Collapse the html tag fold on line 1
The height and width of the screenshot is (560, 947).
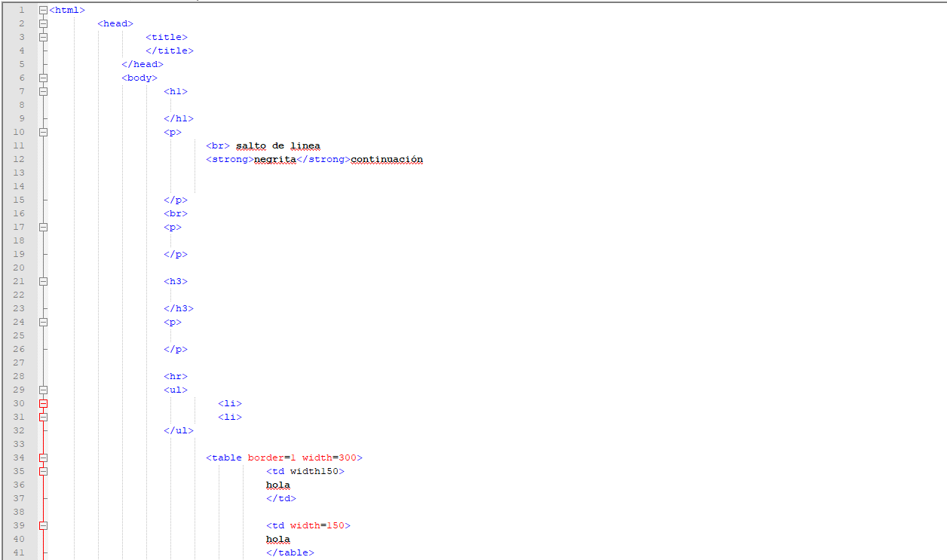pyautogui.click(x=43, y=10)
